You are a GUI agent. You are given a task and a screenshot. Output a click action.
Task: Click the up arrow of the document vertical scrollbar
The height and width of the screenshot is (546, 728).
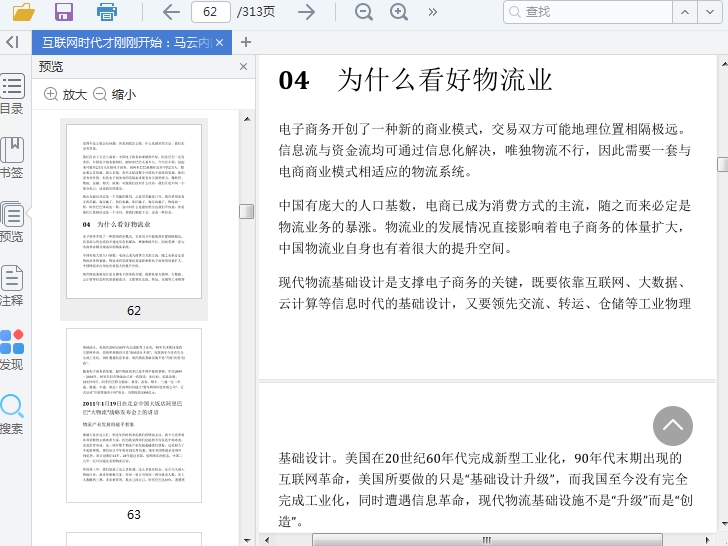[724, 63]
